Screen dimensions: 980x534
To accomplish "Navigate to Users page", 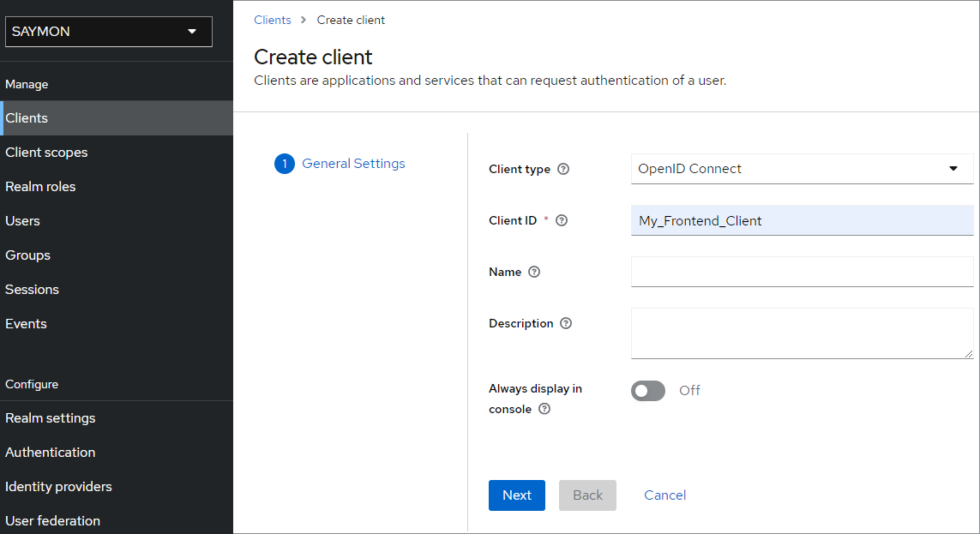I will pyautogui.click(x=117, y=221).
